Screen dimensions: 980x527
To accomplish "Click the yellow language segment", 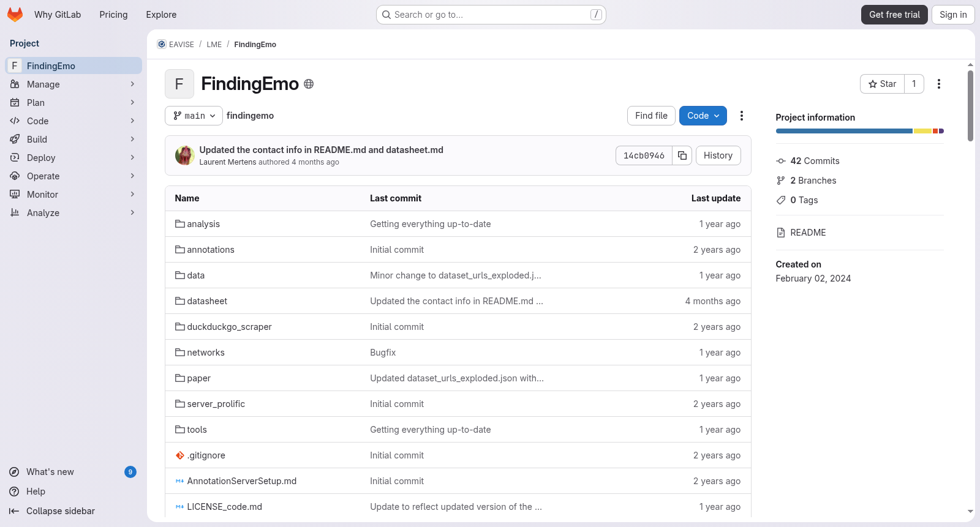I will (x=922, y=131).
